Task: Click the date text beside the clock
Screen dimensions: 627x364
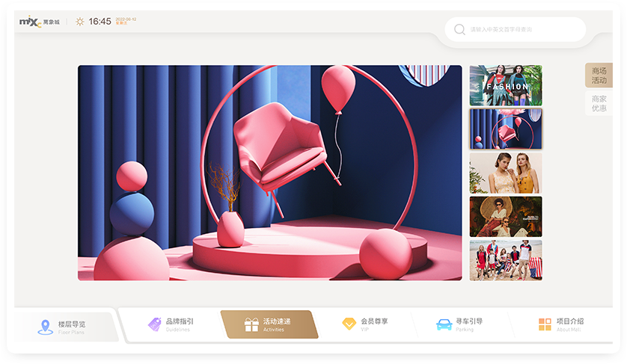Action: (126, 22)
